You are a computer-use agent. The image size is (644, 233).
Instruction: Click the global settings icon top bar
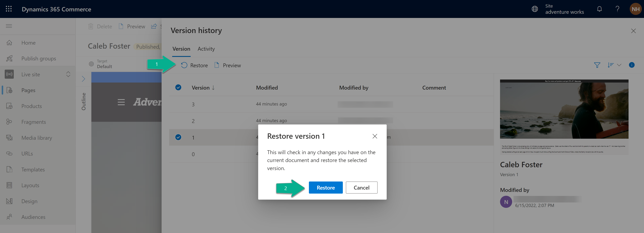tap(535, 9)
